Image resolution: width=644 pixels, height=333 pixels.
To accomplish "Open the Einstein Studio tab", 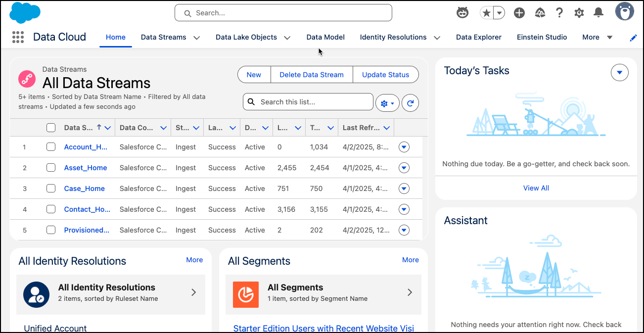I will tap(542, 37).
